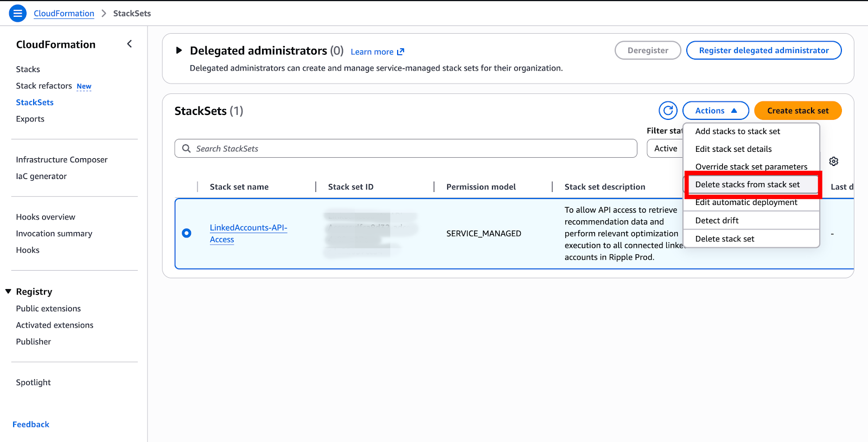Go to Stacks in sidebar
This screenshot has height=442, width=868.
pyautogui.click(x=28, y=69)
